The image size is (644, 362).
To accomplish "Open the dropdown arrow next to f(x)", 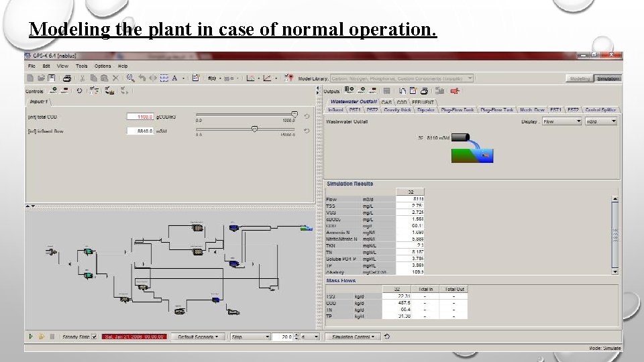I will 220,78.
